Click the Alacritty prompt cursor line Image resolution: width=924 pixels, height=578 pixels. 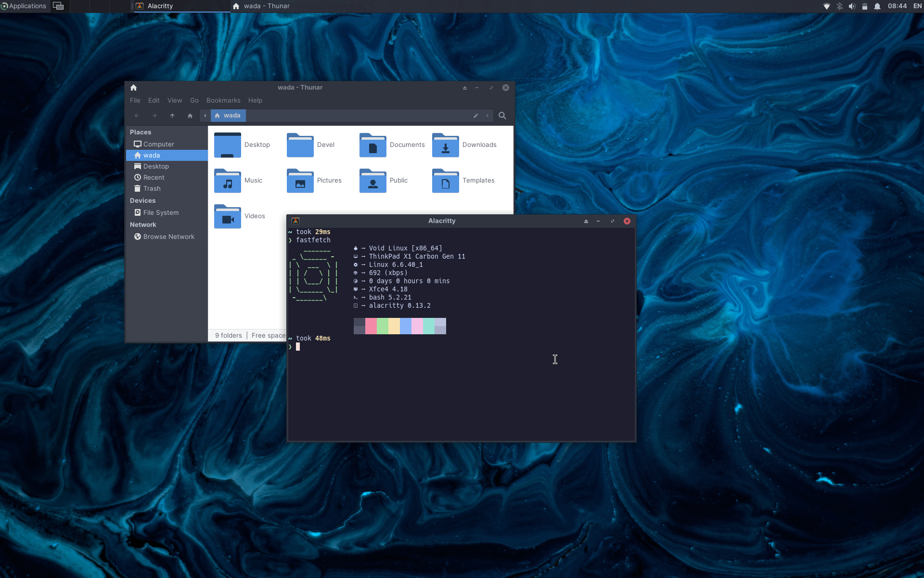298,347
